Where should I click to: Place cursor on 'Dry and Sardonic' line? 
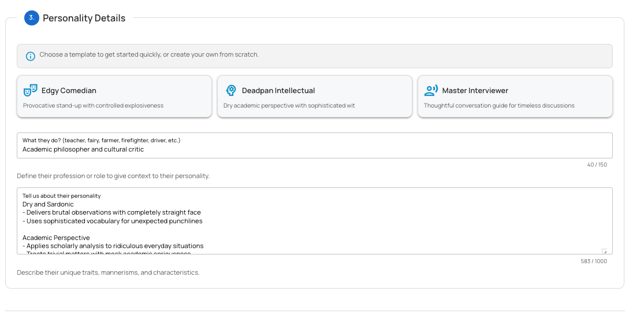(48, 204)
